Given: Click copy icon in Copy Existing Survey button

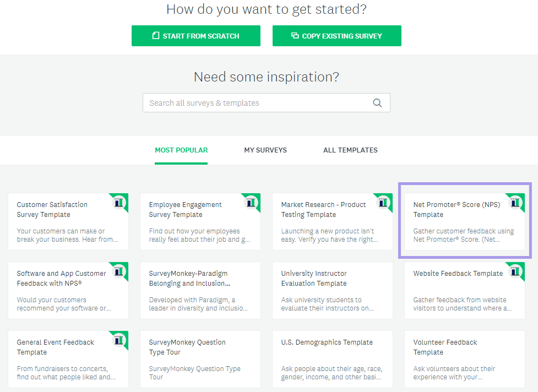Looking at the screenshot, I should pyautogui.click(x=295, y=35).
